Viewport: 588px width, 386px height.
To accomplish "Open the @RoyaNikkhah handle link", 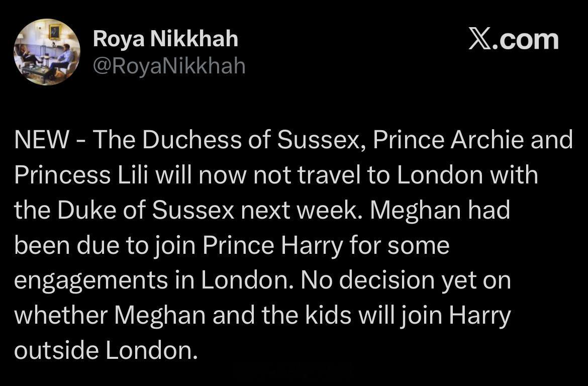I will coord(169,66).
